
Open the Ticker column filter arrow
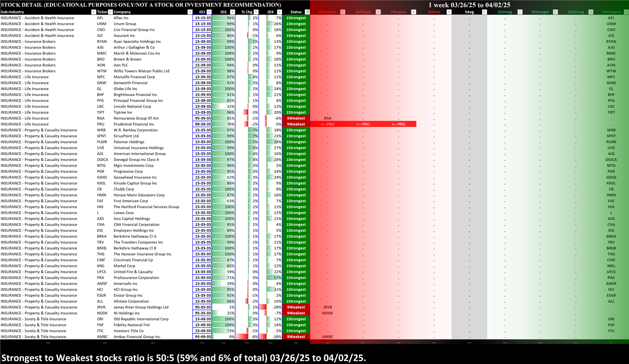[x=110, y=12]
